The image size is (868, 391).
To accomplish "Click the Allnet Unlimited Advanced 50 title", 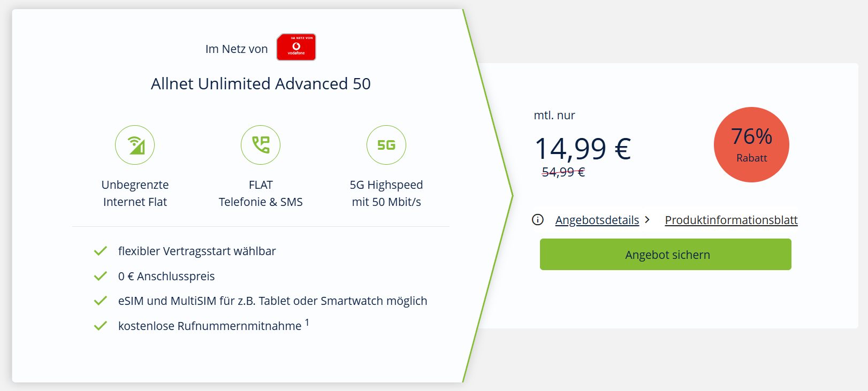I will tap(261, 84).
